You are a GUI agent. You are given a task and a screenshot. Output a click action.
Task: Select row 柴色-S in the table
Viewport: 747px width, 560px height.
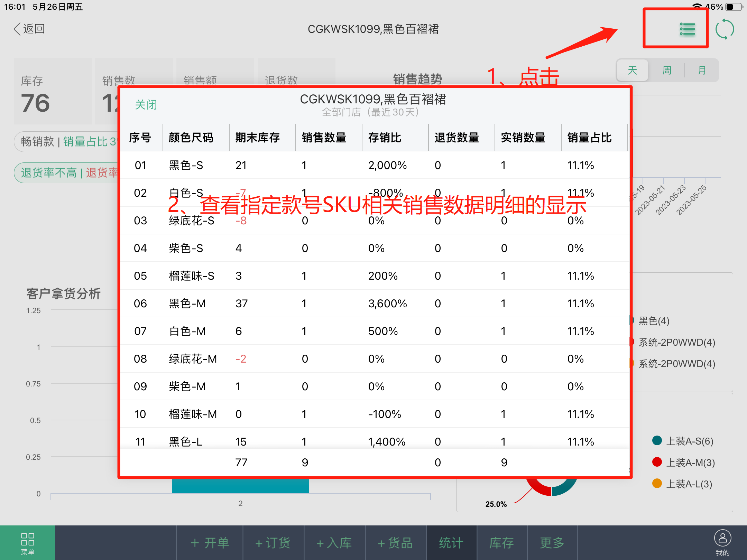point(375,248)
